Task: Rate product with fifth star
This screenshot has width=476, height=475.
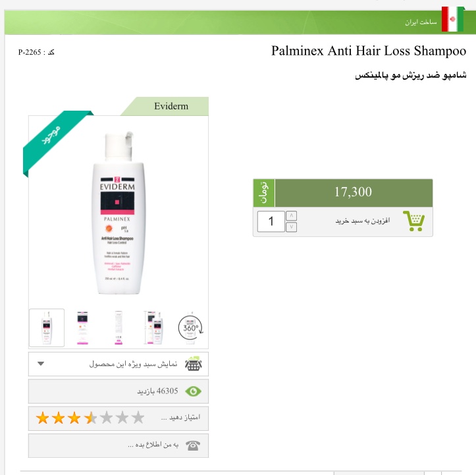Action: (106, 418)
